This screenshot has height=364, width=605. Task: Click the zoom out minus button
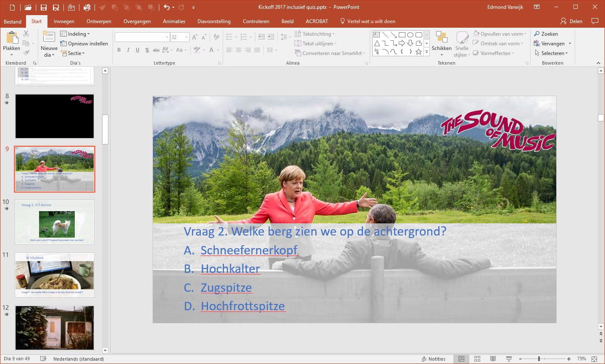[x=521, y=359]
